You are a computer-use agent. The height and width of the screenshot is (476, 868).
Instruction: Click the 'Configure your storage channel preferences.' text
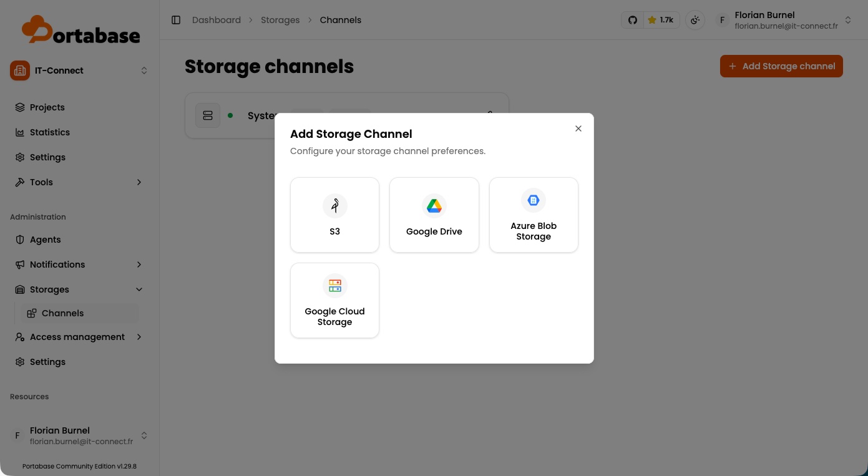pos(388,151)
